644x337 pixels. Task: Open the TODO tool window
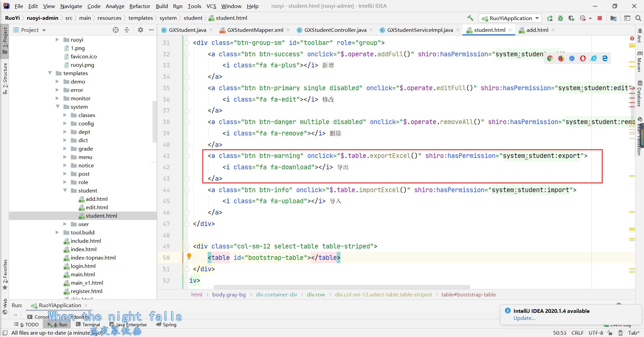(26, 325)
